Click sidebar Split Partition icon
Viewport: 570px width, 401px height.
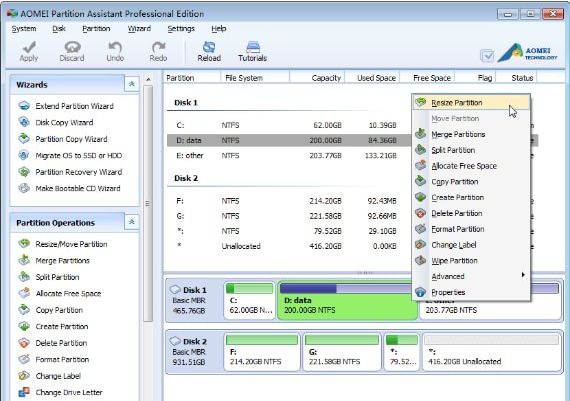pos(24,277)
